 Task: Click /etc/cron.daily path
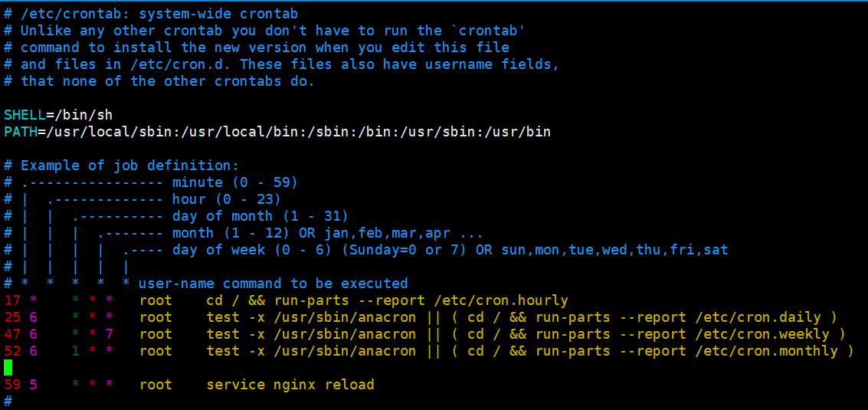(758, 317)
